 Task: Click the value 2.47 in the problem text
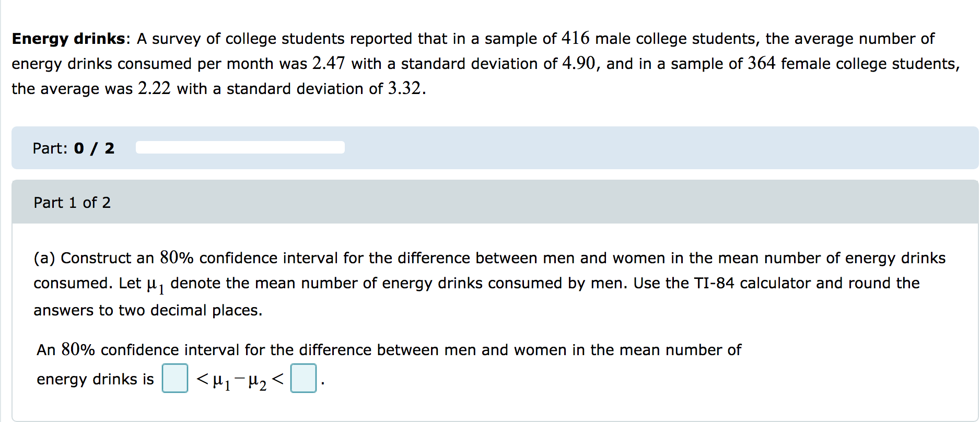(x=328, y=63)
